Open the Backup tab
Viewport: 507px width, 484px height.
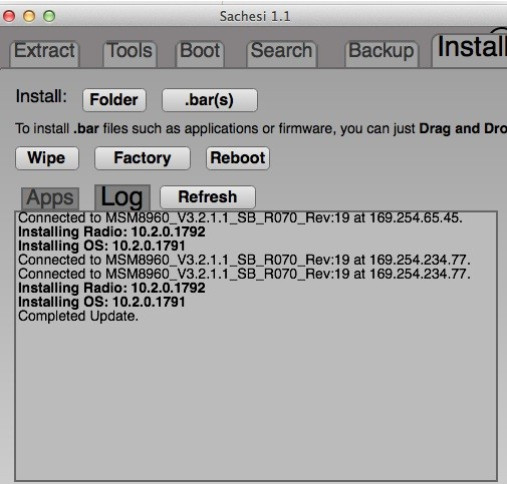pos(381,53)
